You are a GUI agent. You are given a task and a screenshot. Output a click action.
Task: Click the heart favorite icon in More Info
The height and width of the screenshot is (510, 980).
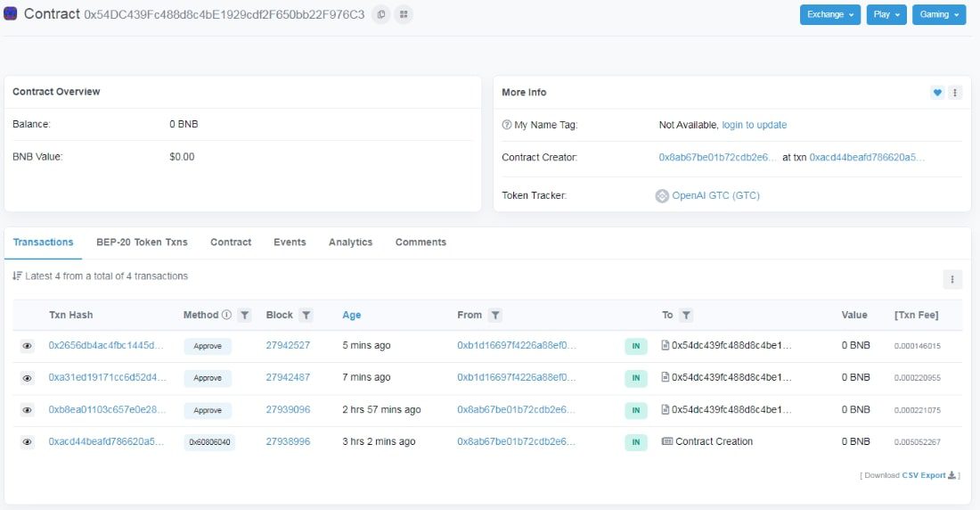pos(937,93)
